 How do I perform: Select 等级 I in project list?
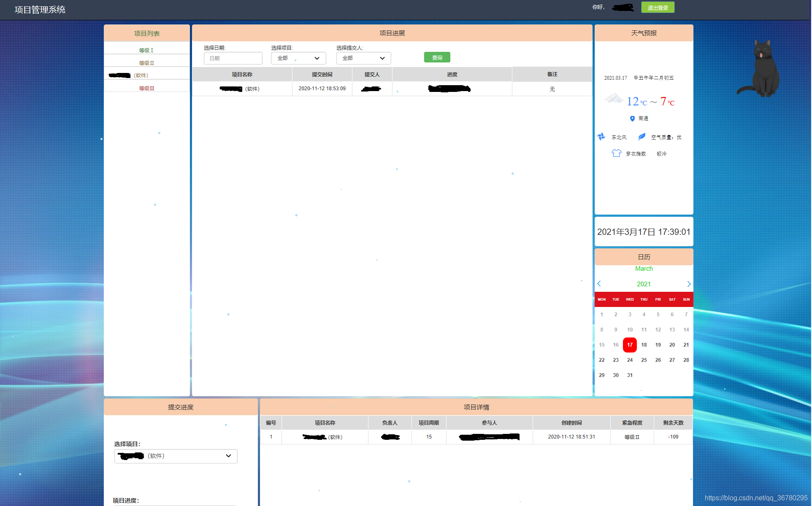pos(146,50)
